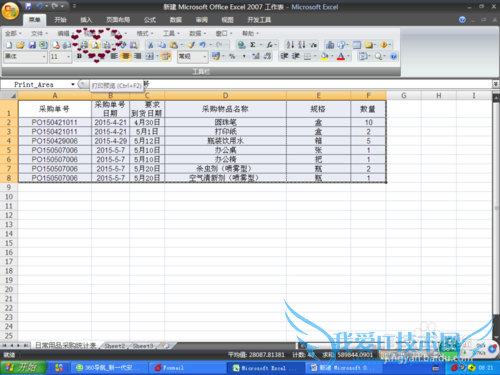Click the Increase Indent icon
The height and width of the screenshot is (375, 500).
point(296,56)
